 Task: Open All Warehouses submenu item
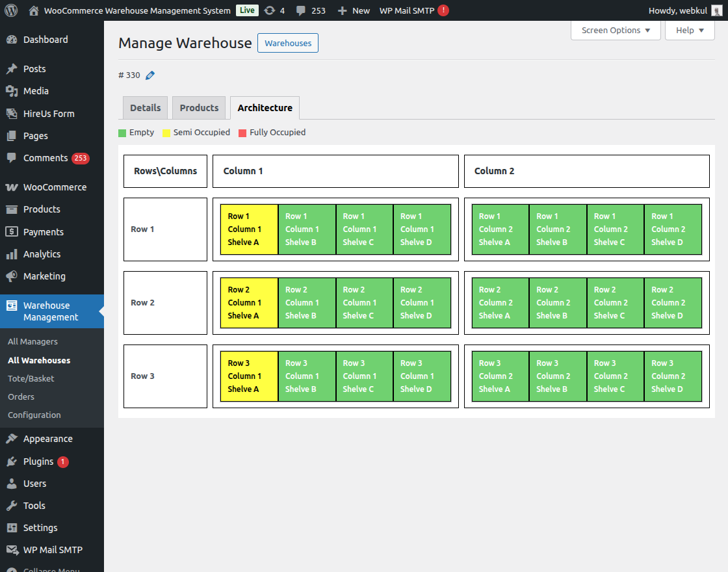pyautogui.click(x=39, y=360)
